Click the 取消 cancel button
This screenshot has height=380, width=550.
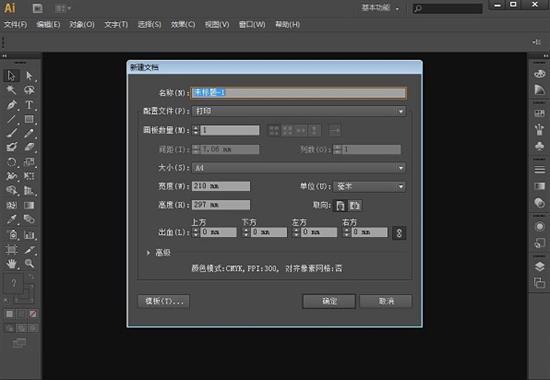pos(386,301)
